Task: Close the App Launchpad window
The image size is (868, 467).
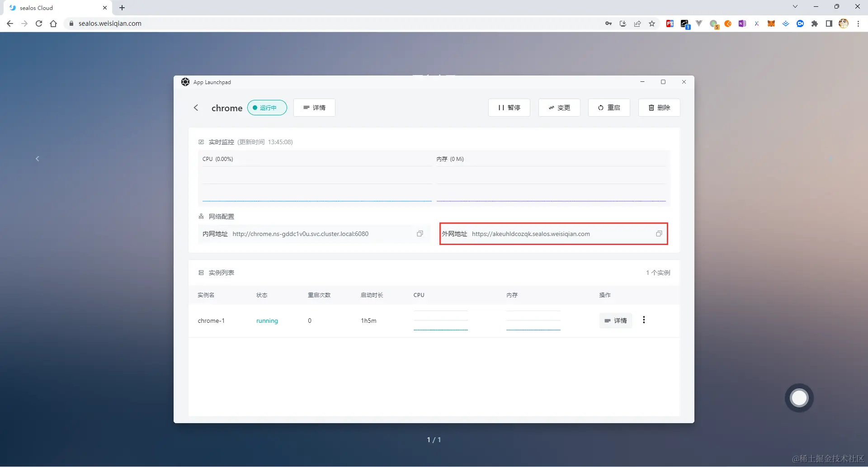Action: point(684,82)
